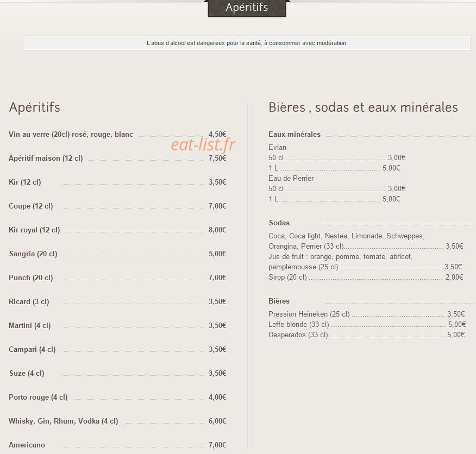The height and width of the screenshot is (454, 476).
Task: Select the 'Campari (4 cl)' row
Action: click(117, 349)
